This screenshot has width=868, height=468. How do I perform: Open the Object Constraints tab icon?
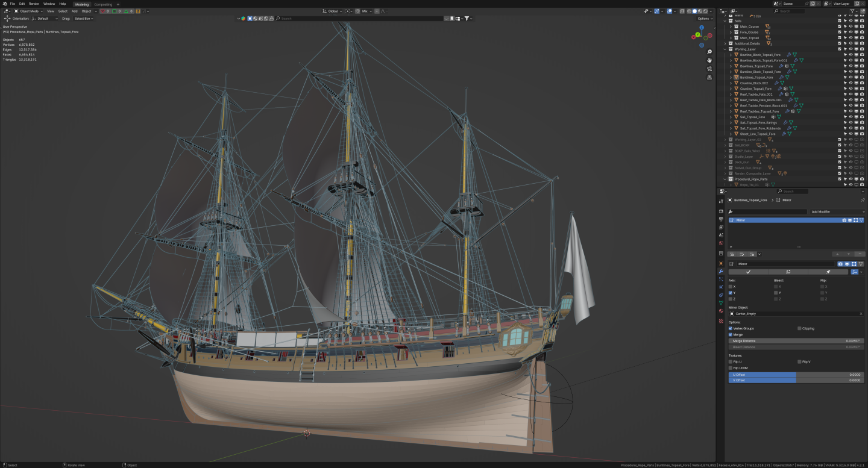pos(721,295)
